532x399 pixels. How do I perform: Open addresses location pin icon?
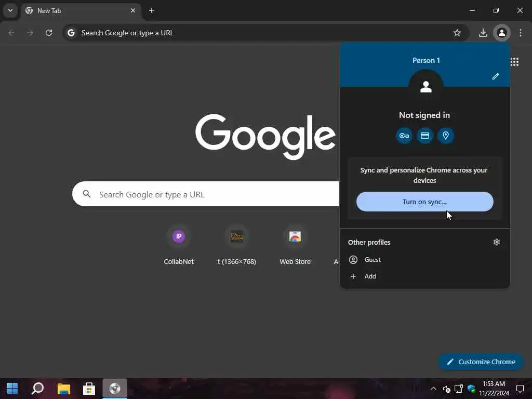point(445,136)
